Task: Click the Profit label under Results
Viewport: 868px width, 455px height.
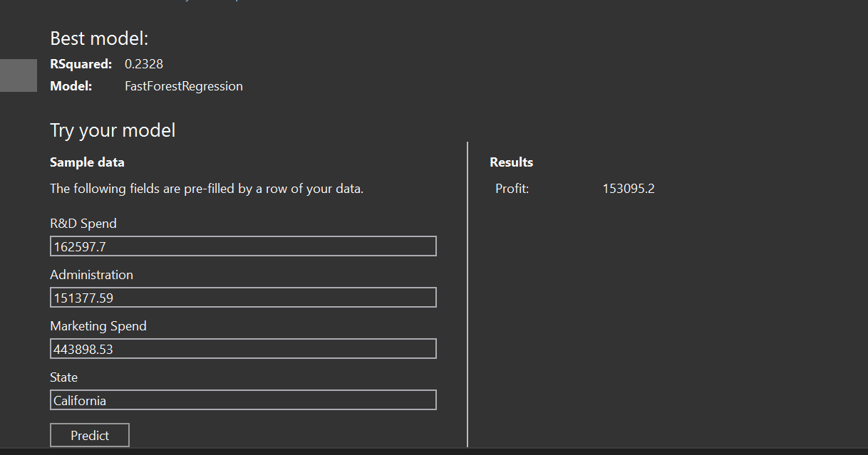Action: [510, 188]
